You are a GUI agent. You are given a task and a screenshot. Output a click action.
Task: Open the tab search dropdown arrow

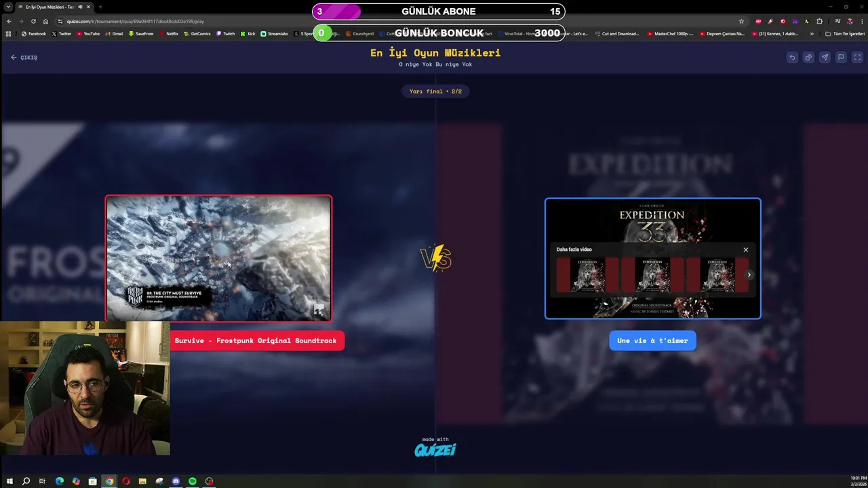pos(8,7)
